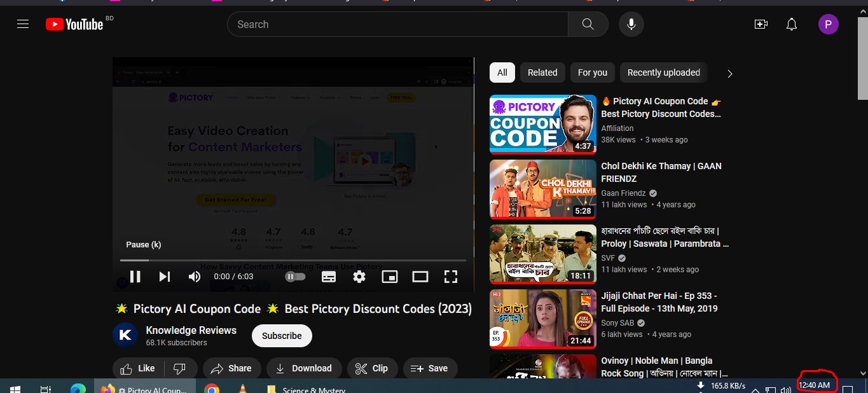Skip to the next video
Viewport: 868px width, 393px height.
coord(165,277)
